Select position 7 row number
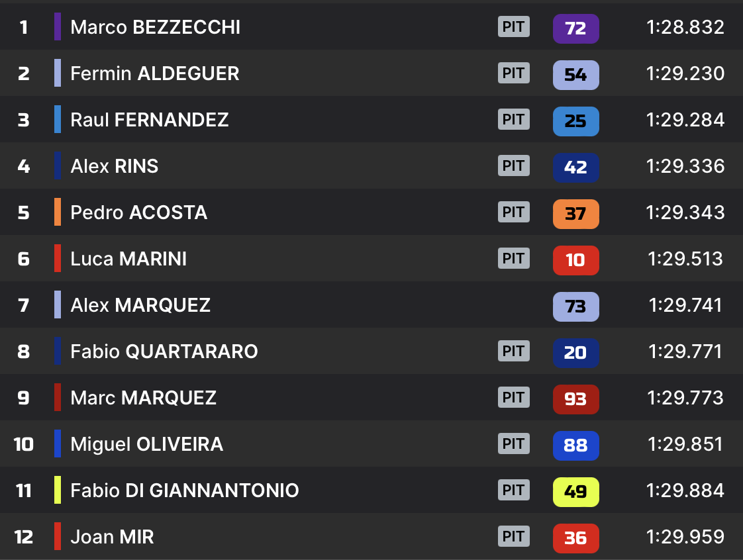This screenshot has width=743, height=560. [x=24, y=305]
